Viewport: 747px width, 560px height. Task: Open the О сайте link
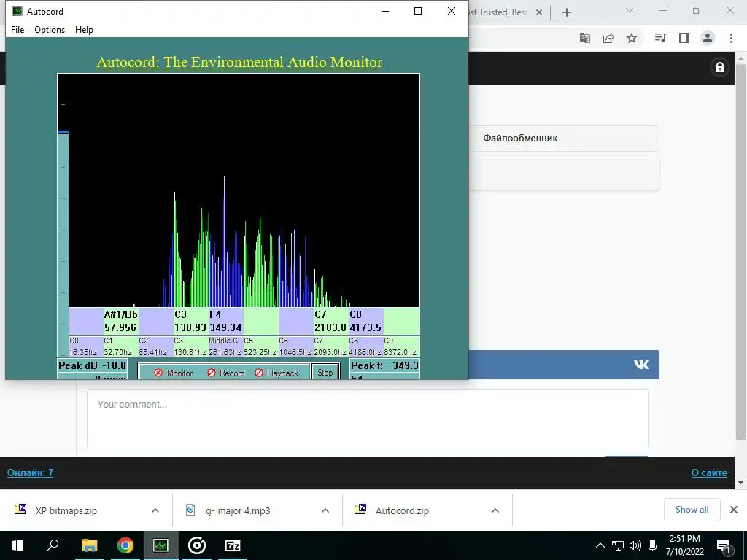click(x=709, y=472)
